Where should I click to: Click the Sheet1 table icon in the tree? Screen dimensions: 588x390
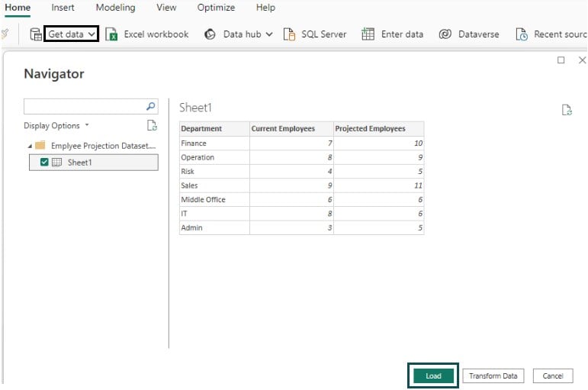pos(56,162)
